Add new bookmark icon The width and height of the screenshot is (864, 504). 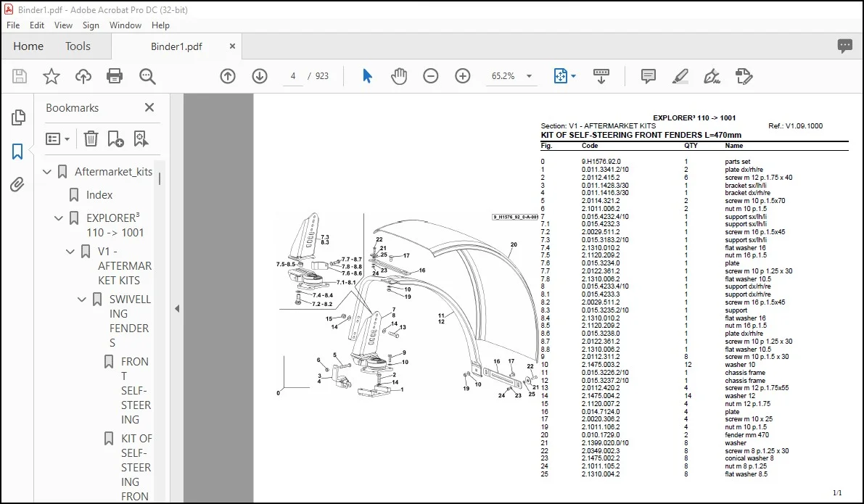pos(116,139)
